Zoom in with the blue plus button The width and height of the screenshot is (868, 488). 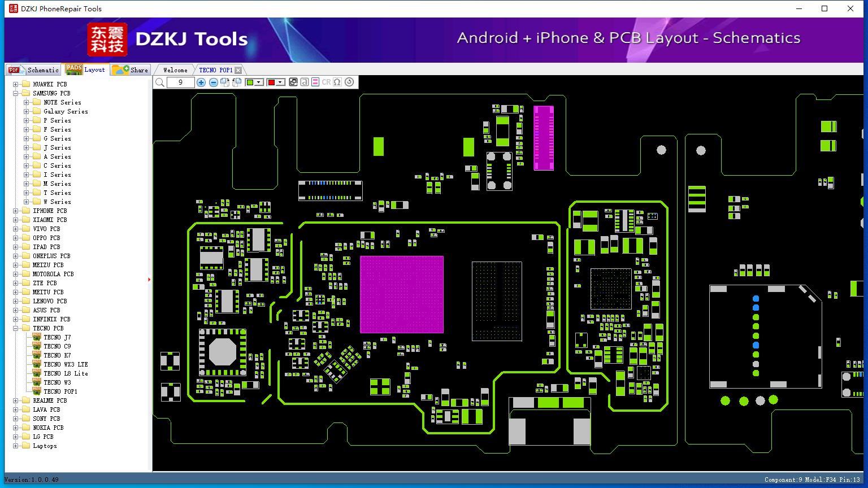[x=201, y=82]
